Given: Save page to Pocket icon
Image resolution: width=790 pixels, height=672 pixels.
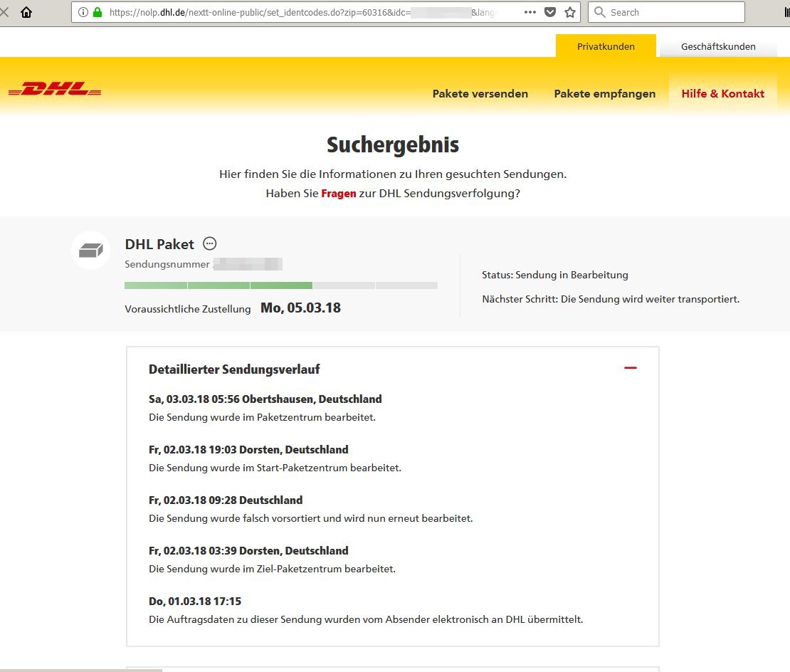Looking at the screenshot, I should [550, 12].
